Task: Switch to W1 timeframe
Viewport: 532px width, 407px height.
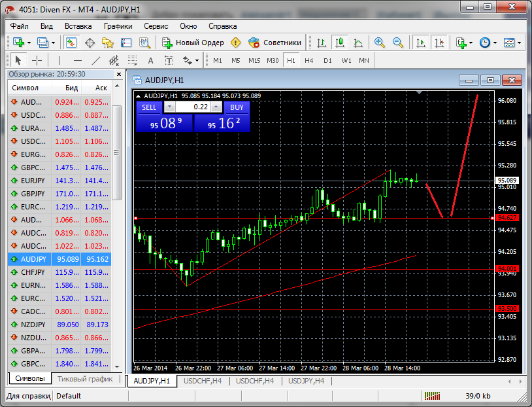Action: tap(346, 60)
